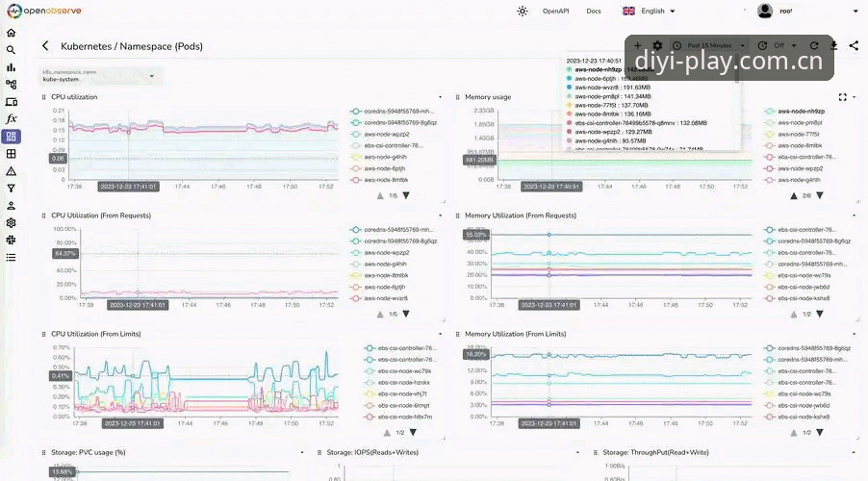Open the Logs search icon in sidebar
This screenshot has width=868, height=481.
pyautogui.click(x=12, y=50)
